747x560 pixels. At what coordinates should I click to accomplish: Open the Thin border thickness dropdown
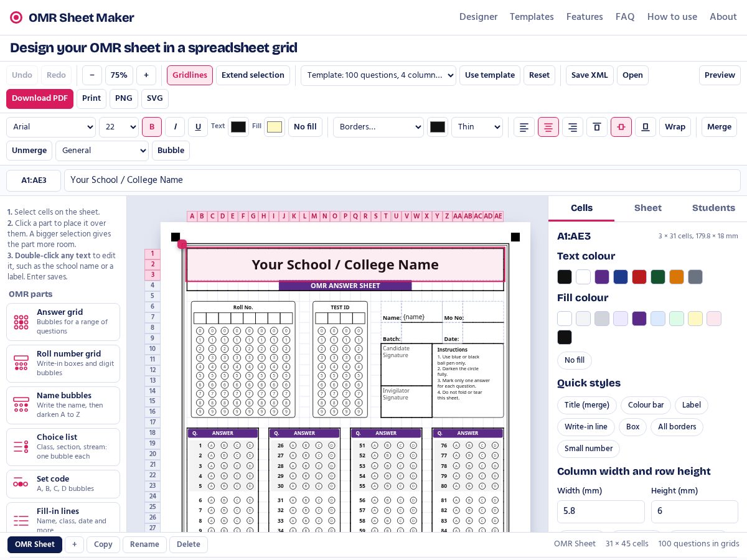pyautogui.click(x=477, y=127)
